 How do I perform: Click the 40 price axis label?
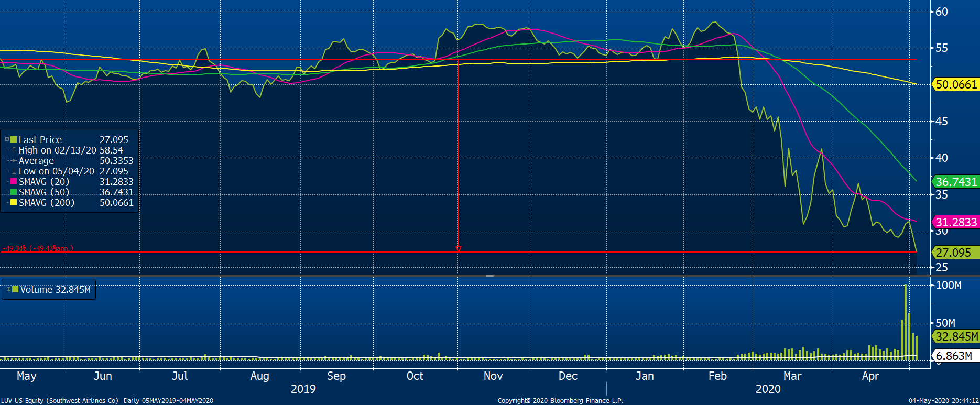[942, 158]
